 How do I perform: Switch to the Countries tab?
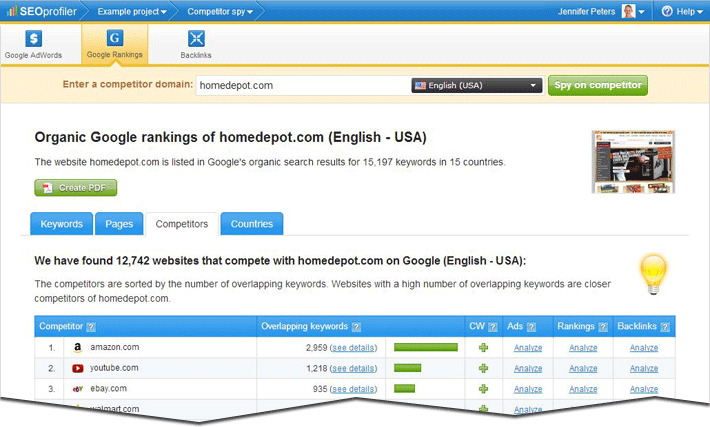[252, 224]
